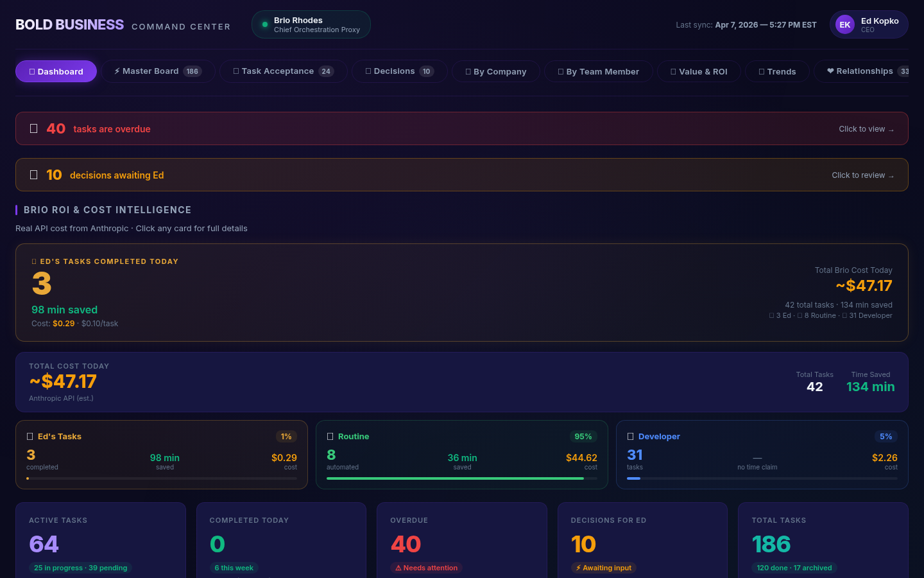Expand Ed's Tasks completed today card
Screen dimensions: 924x578
click(x=462, y=292)
